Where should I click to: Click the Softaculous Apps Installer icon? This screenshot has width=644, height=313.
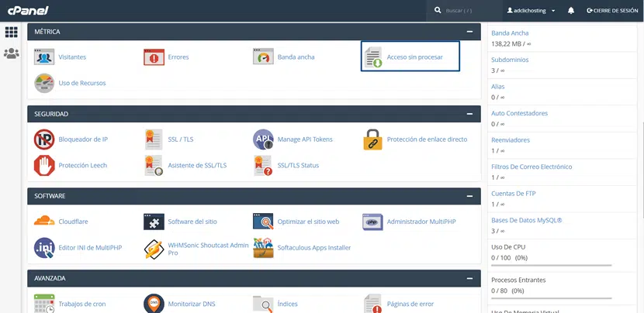(x=263, y=248)
